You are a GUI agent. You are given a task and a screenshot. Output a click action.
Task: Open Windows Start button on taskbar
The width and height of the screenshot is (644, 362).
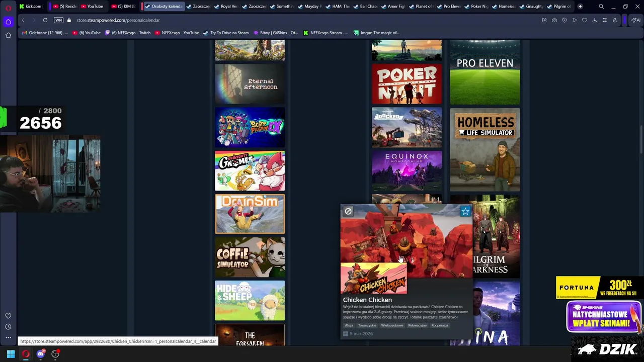click(11, 354)
